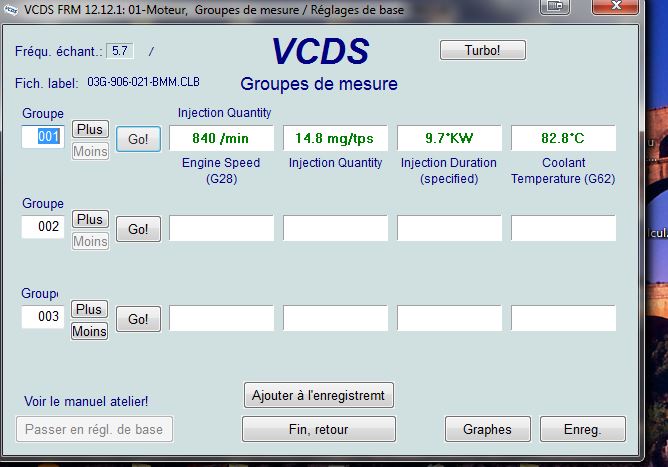Click the Voir le manuel atelier! text

coord(86,401)
